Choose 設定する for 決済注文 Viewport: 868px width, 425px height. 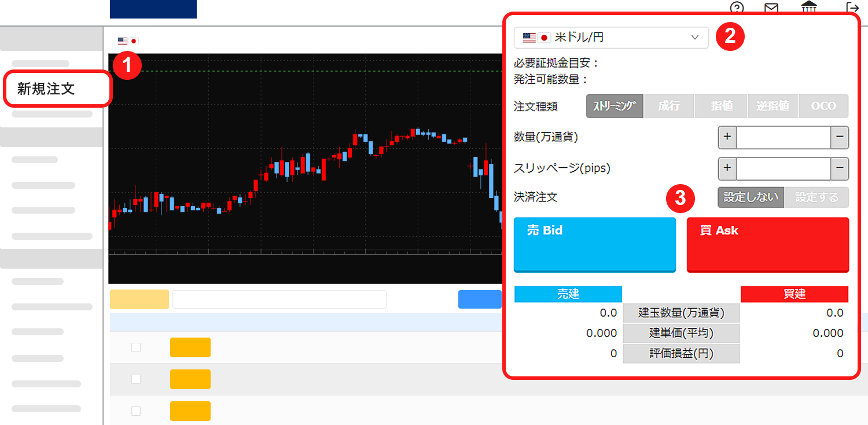pyautogui.click(x=817, y=197)
